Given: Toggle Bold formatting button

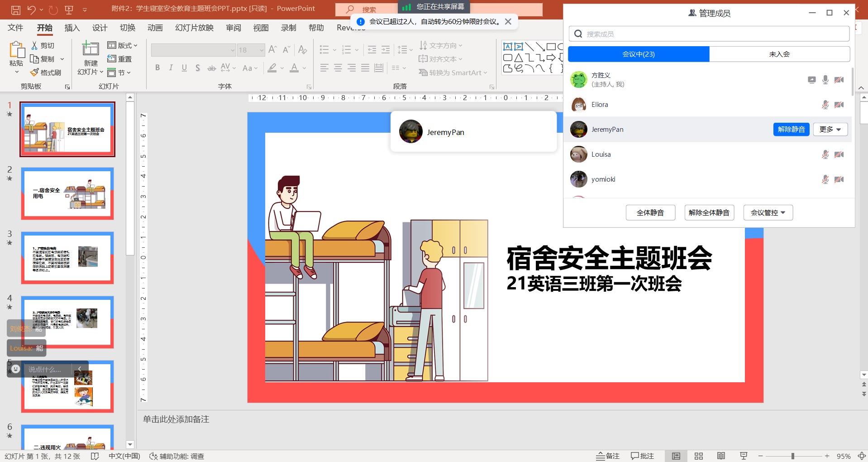Looking at the screenshot, I should 157,68.
